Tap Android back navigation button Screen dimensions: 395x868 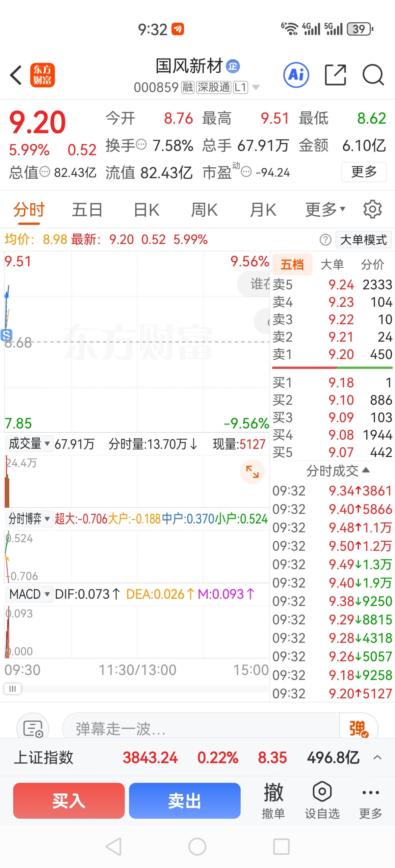pos(114,846)
